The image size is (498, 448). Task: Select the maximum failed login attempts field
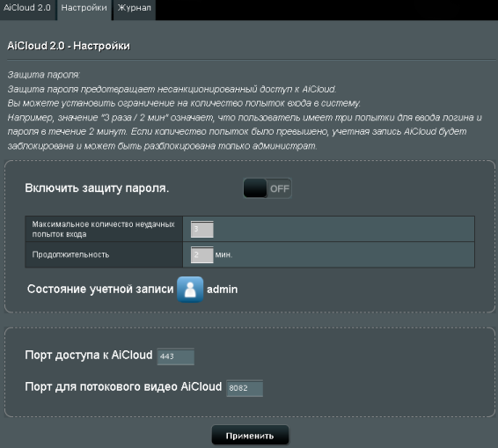(x=202, y=229)
